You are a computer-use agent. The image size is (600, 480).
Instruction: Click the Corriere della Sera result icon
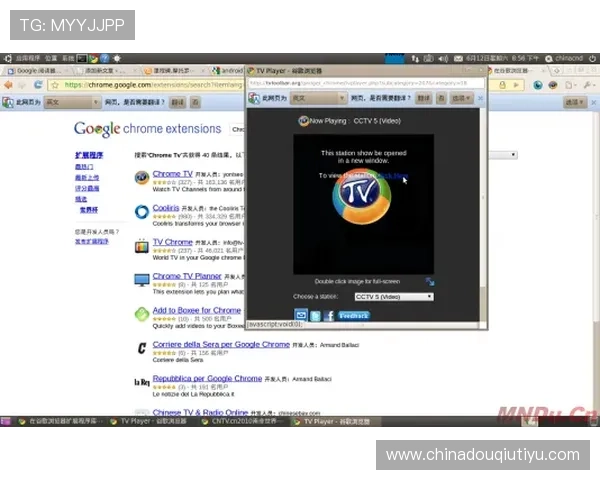pyautogui.click(x=142, y=348)
